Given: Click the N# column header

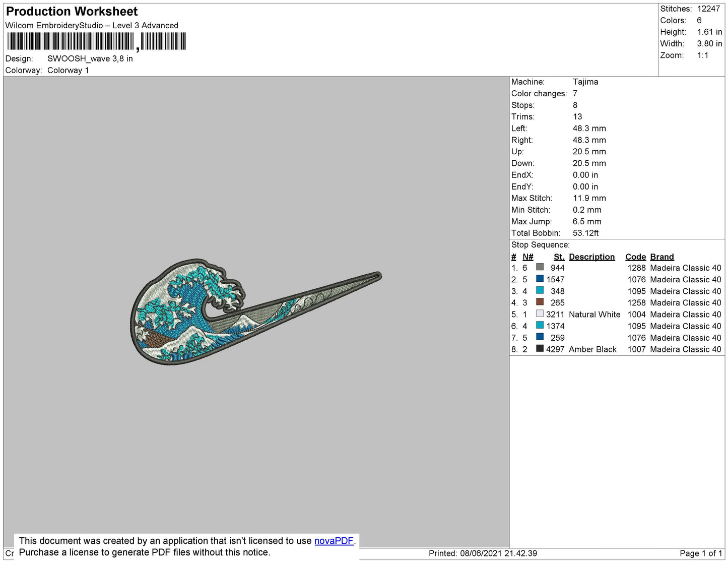Looking at the screenshot, I should point(527,257).
